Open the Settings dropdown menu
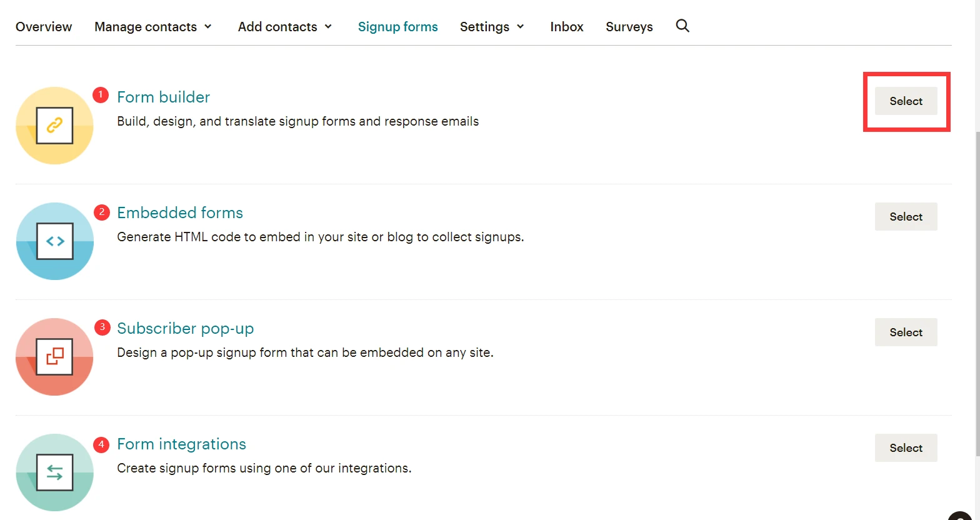The image size is (980, 520). [492, 27]
